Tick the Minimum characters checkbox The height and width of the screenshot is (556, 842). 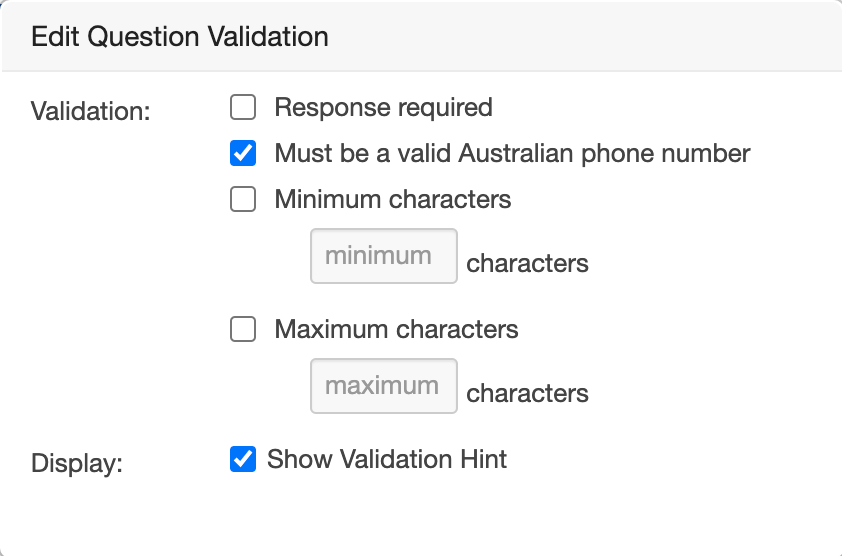click(x=243, y=200)
